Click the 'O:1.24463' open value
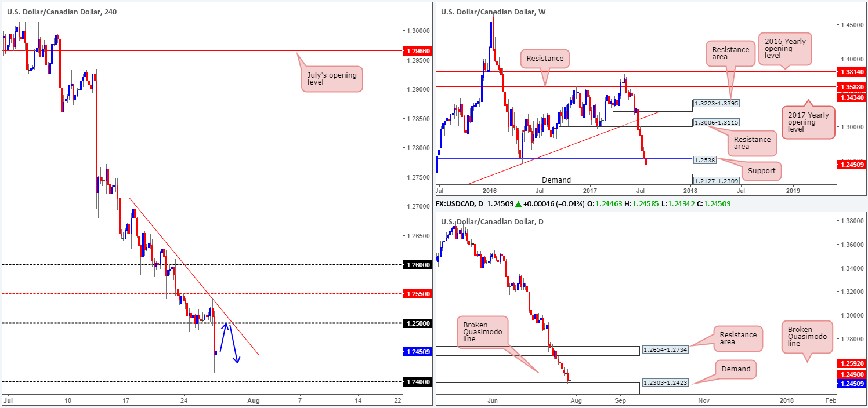 pyautogui.click(x=606, y=204)
